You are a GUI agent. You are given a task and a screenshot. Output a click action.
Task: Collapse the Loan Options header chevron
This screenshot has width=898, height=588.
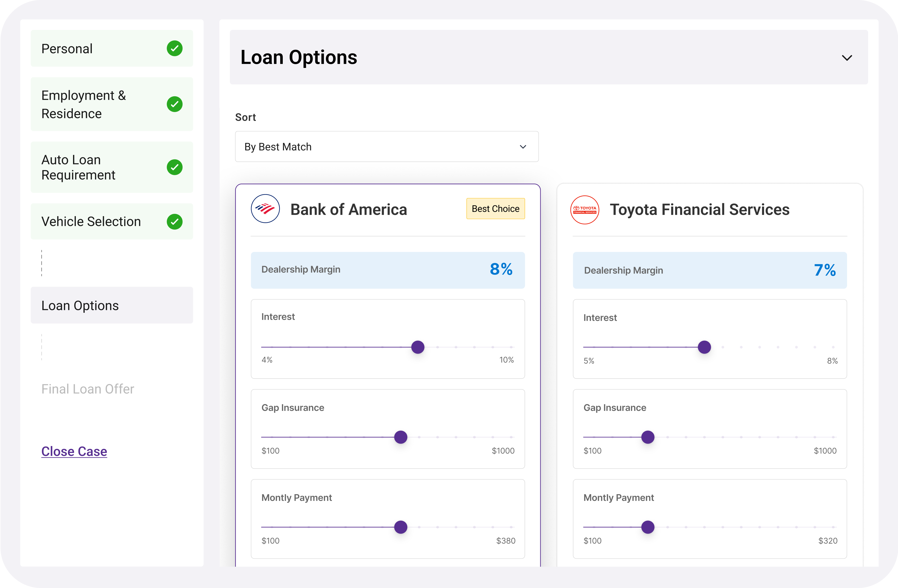(847, 58)
